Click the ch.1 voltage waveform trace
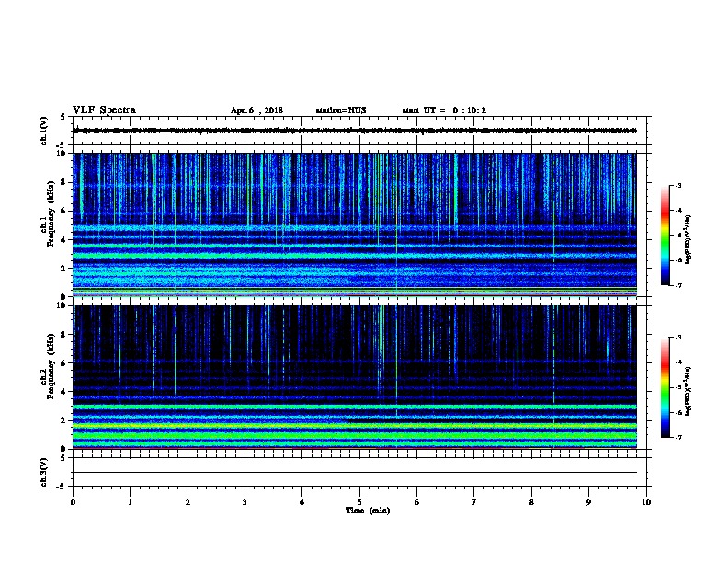The height and width of the screenshot is (563, 728). click(355, 131)
